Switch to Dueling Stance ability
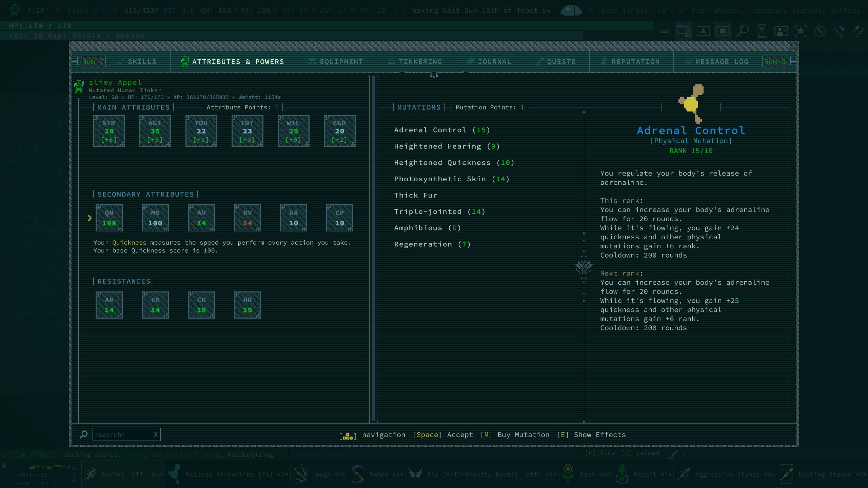This screenshot has height=488, width=868. click(823, 474)
